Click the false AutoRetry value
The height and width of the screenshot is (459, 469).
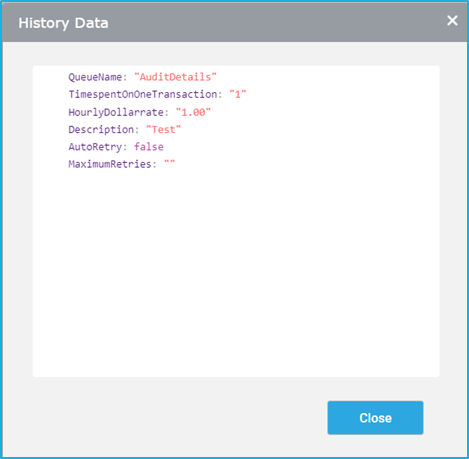[149, 147]
